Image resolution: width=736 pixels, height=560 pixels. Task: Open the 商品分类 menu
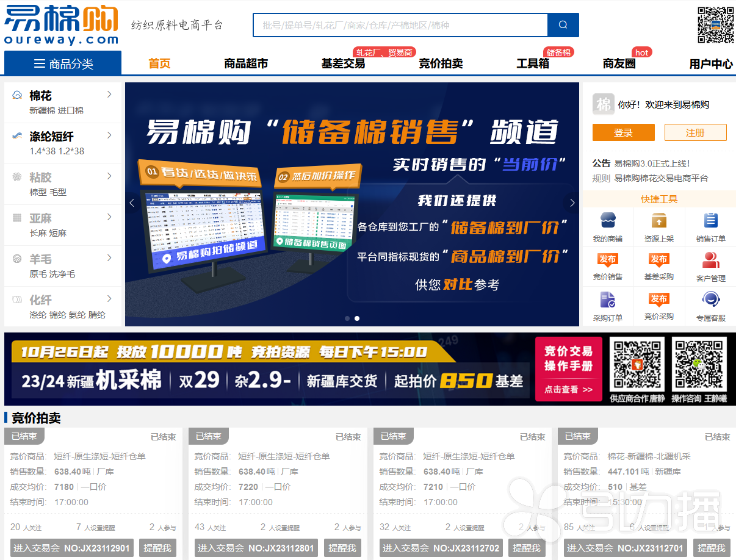(x=63, y=63)
